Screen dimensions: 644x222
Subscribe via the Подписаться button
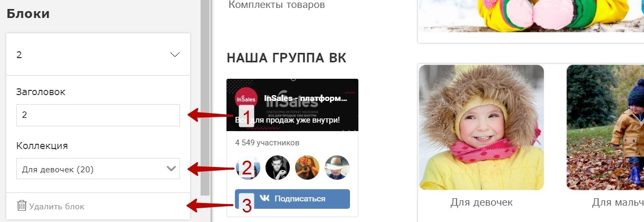[x=292, y=199]
